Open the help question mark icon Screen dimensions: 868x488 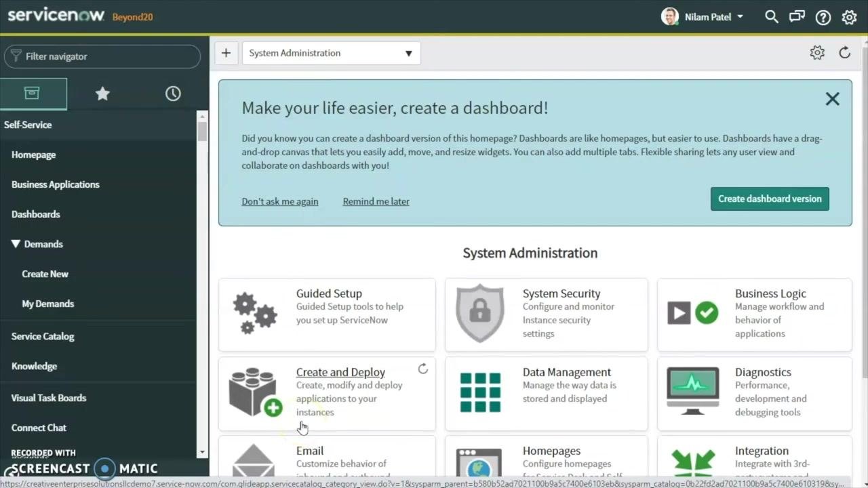click(823, 18)
